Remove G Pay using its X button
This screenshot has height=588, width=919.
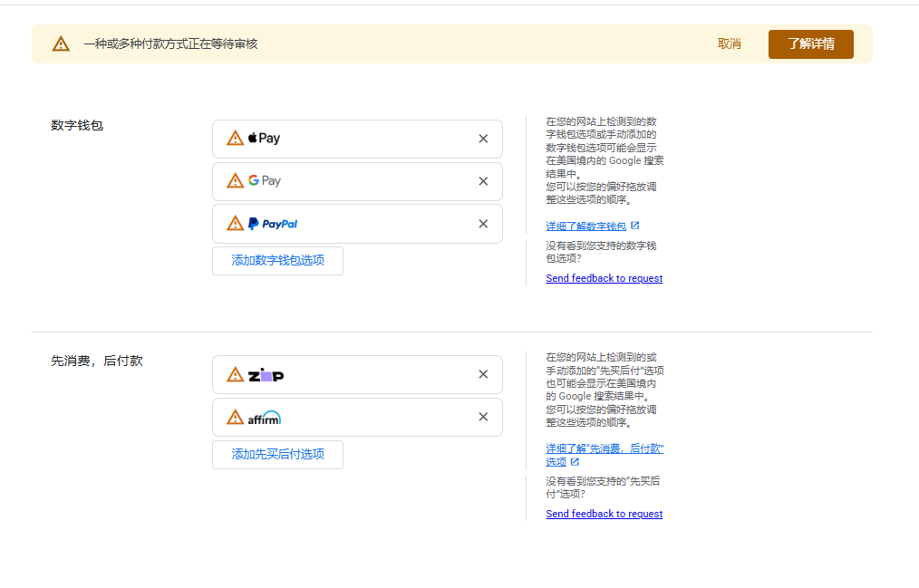483,181
